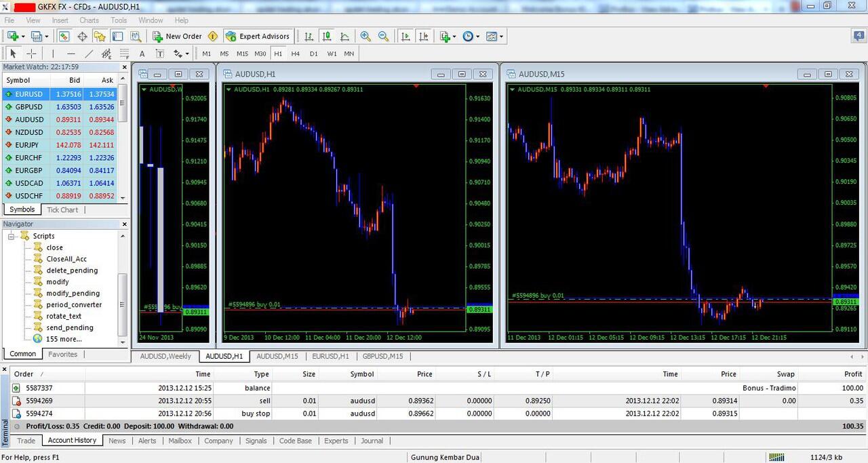The height and width of the screenshot is (463, 868).
Task: Expand the Profiles dropdown arrow
Action: pos(46,37)
